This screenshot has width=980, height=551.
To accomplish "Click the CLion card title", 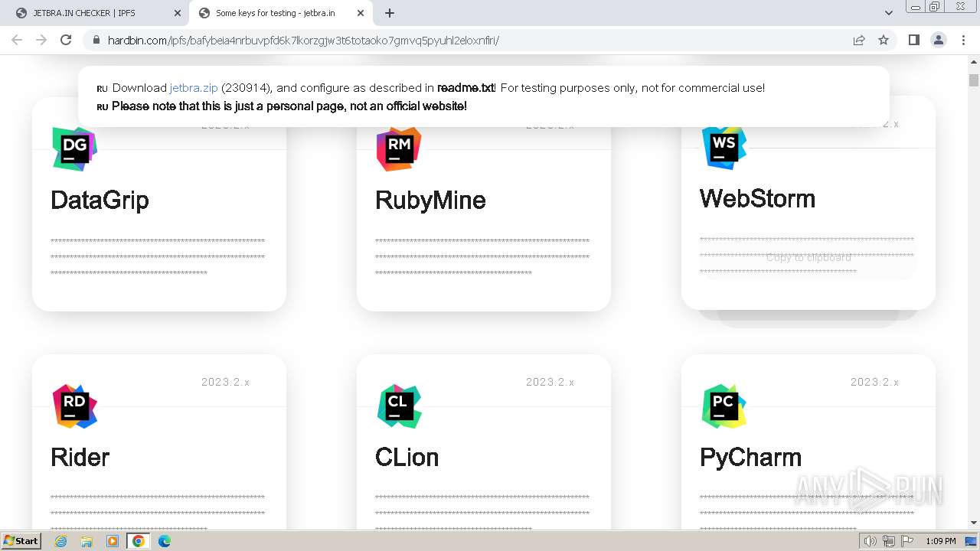I will pos(407,458).
